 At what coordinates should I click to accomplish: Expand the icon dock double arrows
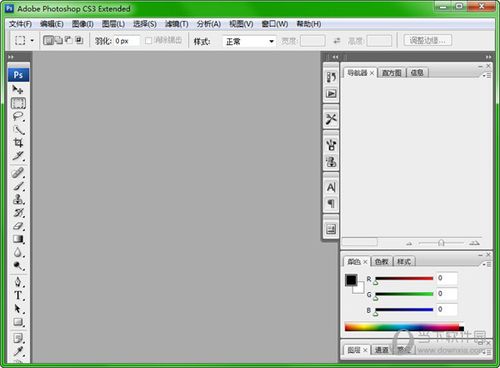point(335,57)
